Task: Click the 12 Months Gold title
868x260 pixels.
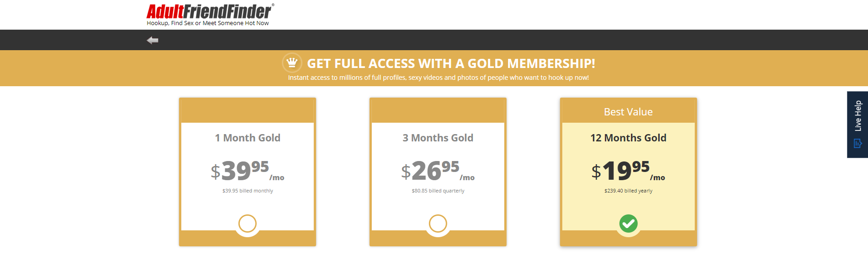Action: tap(629, 138)
